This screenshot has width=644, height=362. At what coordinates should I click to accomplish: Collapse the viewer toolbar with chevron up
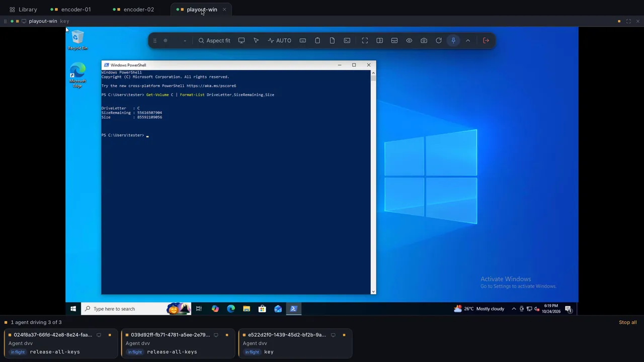[468, 41]
